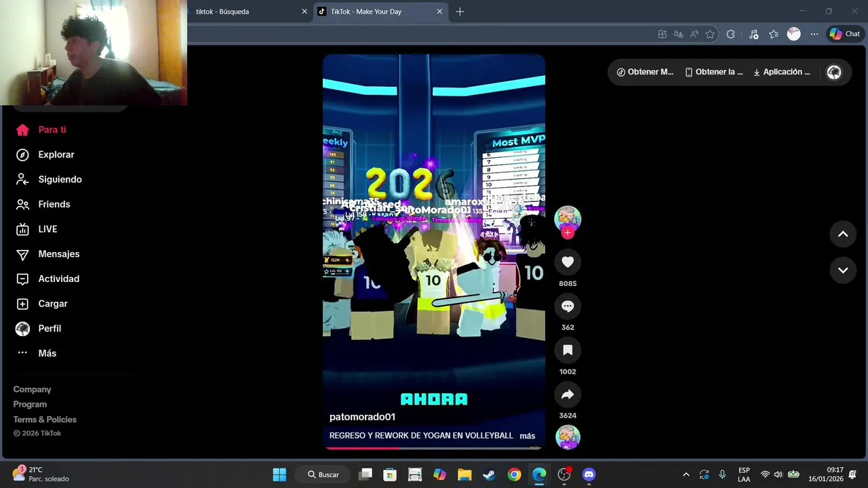
Task: Open the Windows Start menu
Action: tap(279, 474)
